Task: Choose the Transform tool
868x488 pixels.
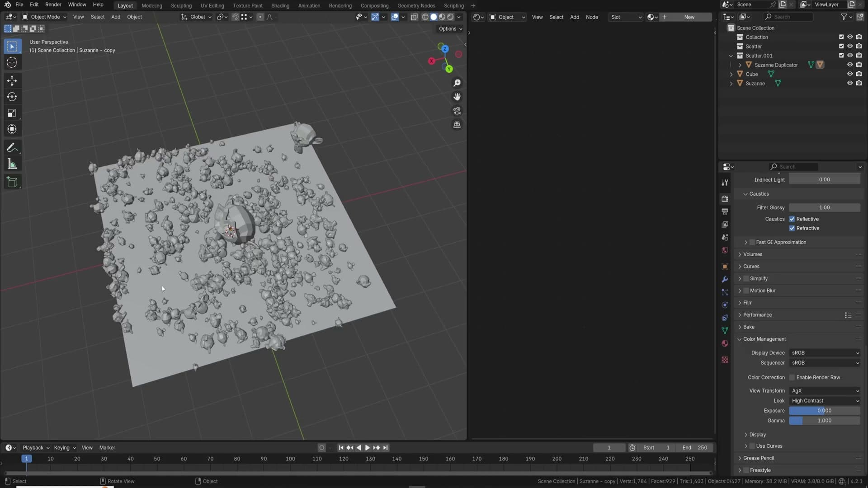Action: [x=12, y=129]
